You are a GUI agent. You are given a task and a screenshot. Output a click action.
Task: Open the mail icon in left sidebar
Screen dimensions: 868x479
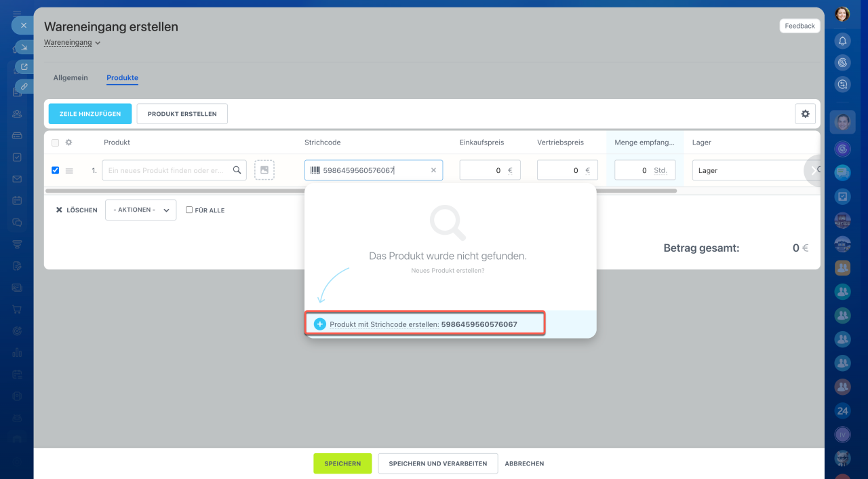(x=17, y=179)
